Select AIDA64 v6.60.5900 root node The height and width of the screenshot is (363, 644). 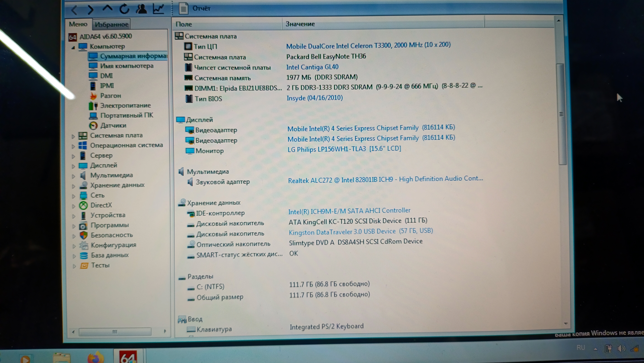click(x=101, y=36)
